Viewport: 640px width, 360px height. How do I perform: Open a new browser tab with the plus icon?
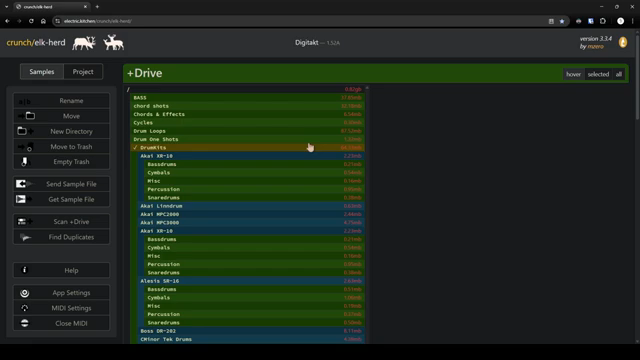point(97,7)
